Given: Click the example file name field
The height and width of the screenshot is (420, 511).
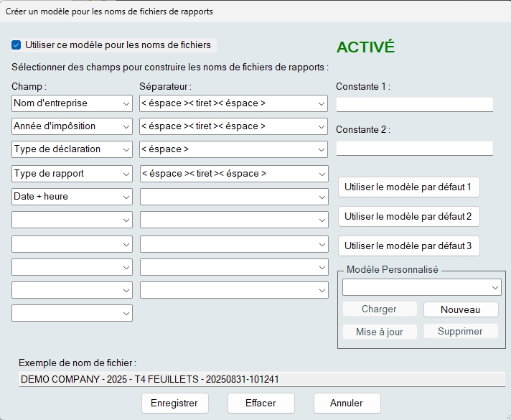Looking at the screenshot, I should [x=261, y=379].
